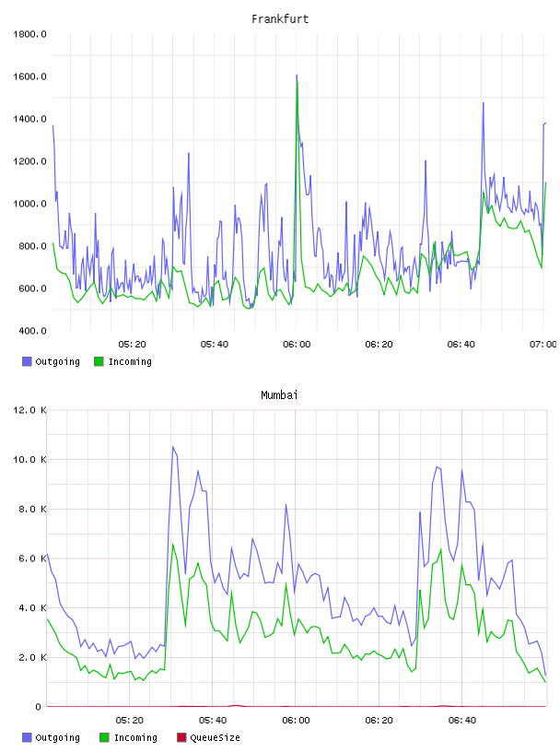Click 1000.0 on Frankfurt y-axis

pos(29,204)
